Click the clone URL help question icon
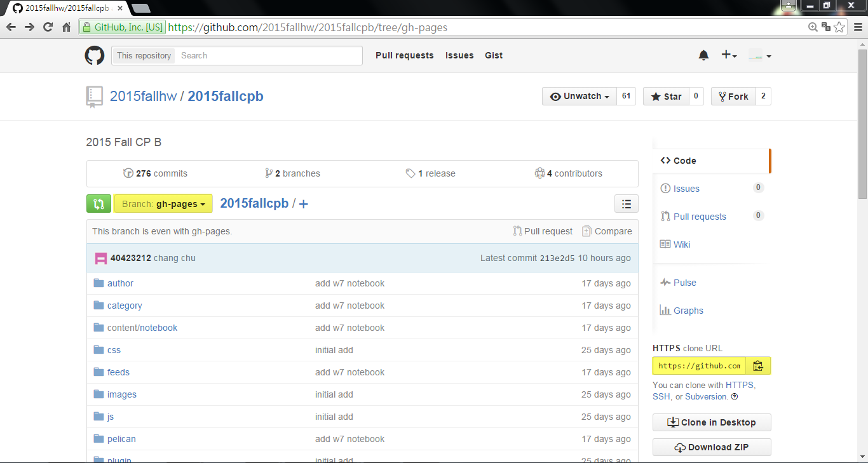Image resolution: width=868 pixels, height=463 pixels. pos(735,396)
